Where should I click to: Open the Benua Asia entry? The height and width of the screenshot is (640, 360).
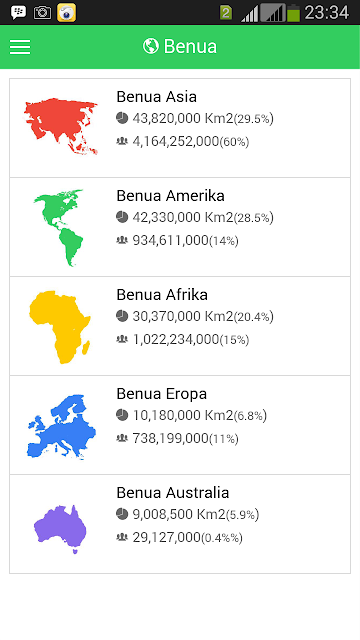[x=180, y=128]
